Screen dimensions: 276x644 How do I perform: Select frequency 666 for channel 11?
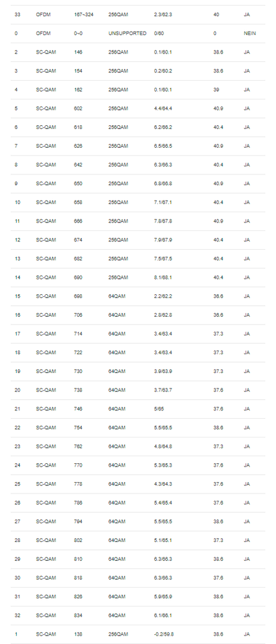click(78, 221)
